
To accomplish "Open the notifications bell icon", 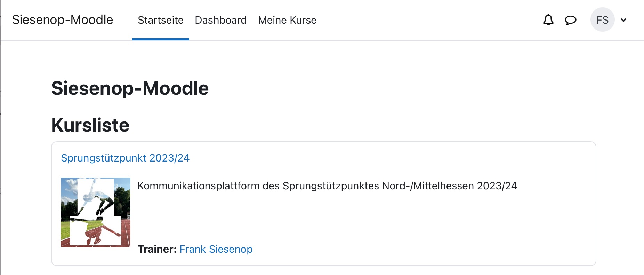I will 548,20.
